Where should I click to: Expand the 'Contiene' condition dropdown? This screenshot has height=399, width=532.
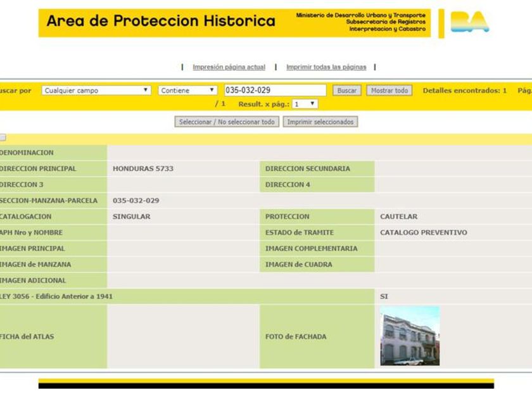tap(187, 91)
